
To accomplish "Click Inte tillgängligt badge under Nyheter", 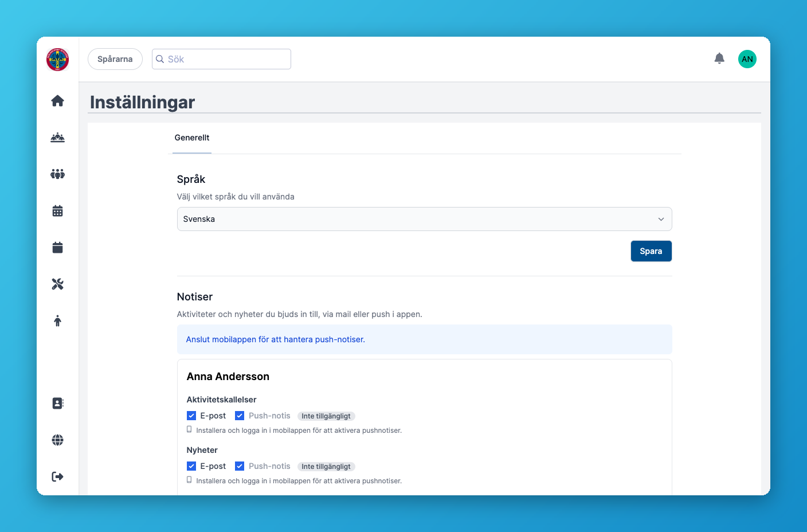I will (326, 467).
